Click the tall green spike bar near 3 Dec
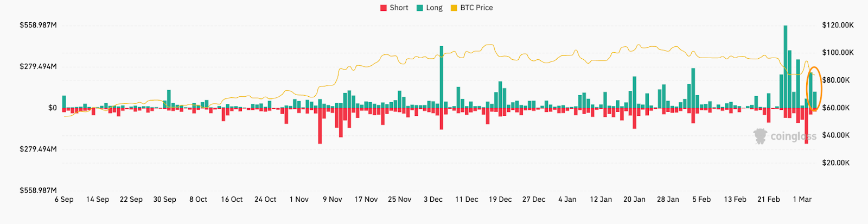The height and width of the screenshot is (224, 868). pos(442,76)
